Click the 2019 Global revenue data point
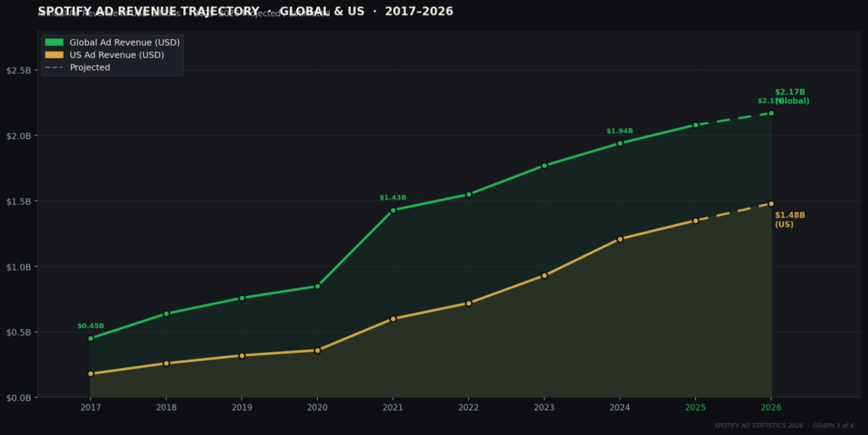This screenshot has width=868, height=435. [242, 298]
